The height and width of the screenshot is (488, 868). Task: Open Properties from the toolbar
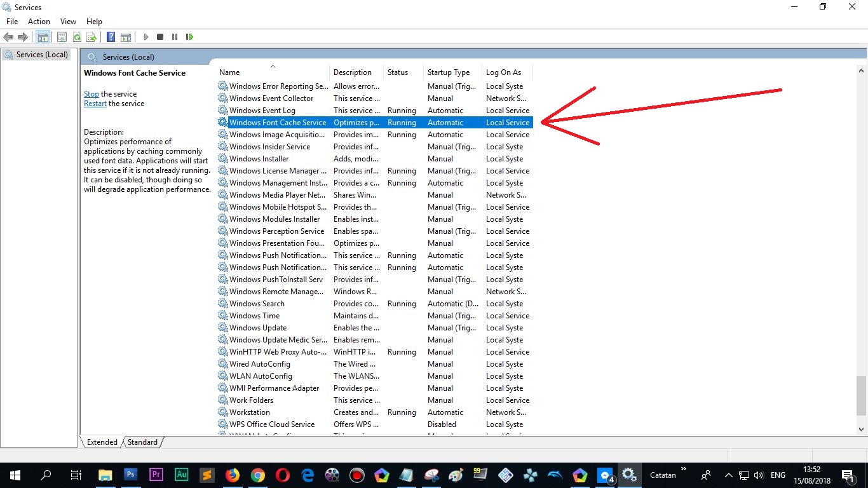click(62, 37)
